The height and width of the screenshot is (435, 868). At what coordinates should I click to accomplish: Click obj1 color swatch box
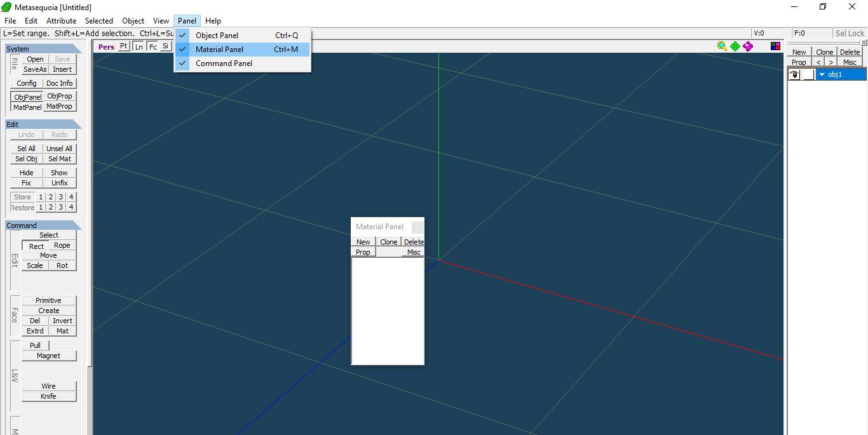point(808,74)
